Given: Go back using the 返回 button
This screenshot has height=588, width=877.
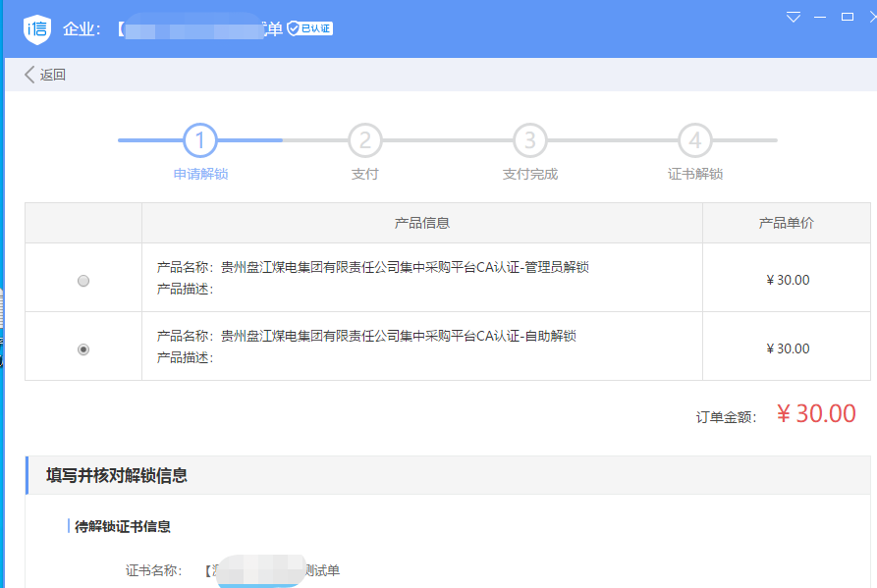Looking at the screenshot, I should point(45,75).
